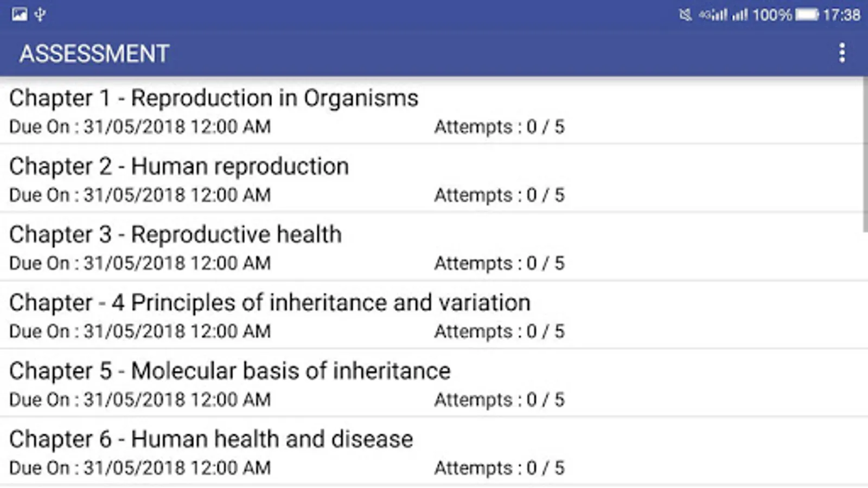Click the vertical scrollbar on right edge
This screenshot has width=868, height=488.
point(865,155)
